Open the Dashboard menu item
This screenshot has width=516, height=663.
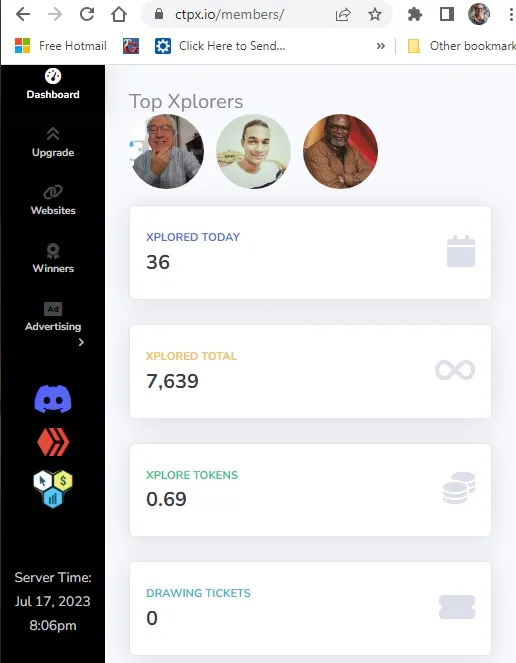53,84
